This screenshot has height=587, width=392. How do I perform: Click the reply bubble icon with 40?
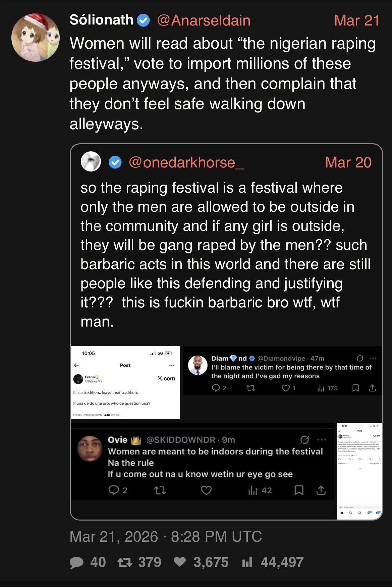coord(76,562)
